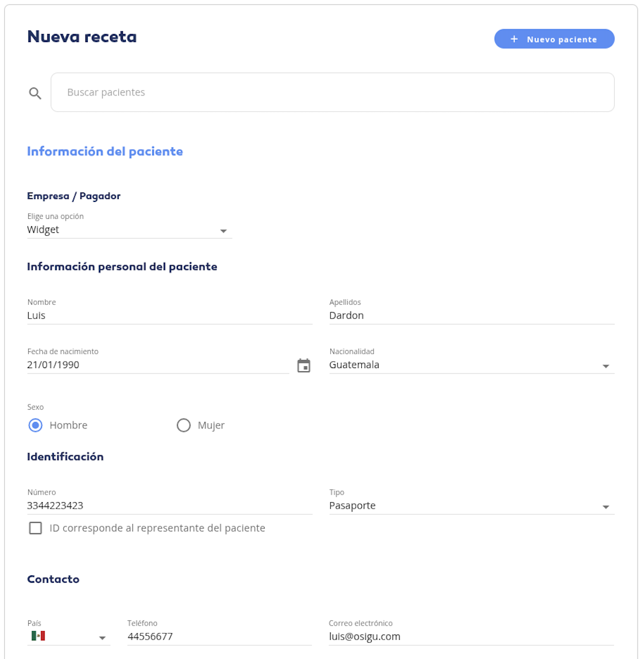The image size is (644, 659).
Task: Expand the País country code dropdown arrow
Action: [x=102, y=637]
